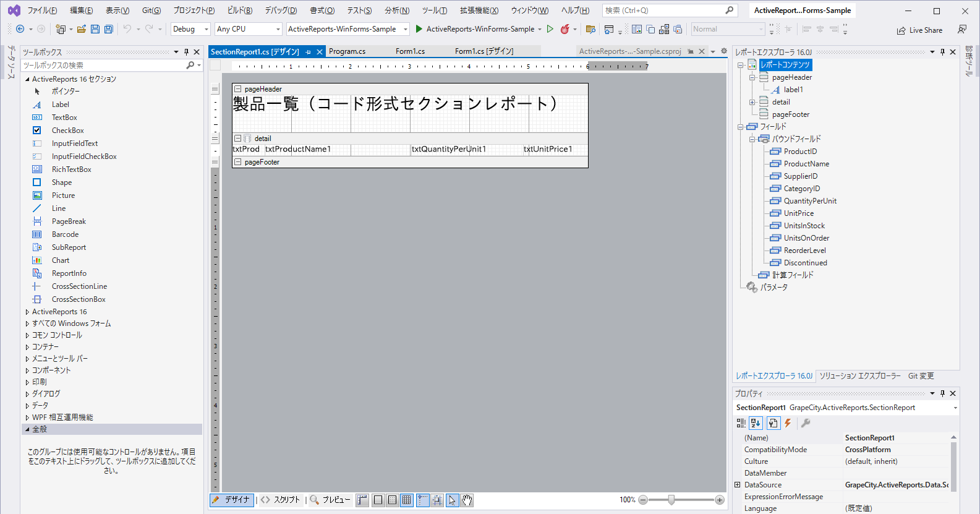980x514 pixels.
Task: Click the Property Pages wrench icon
Action: (x=806, y=423)
